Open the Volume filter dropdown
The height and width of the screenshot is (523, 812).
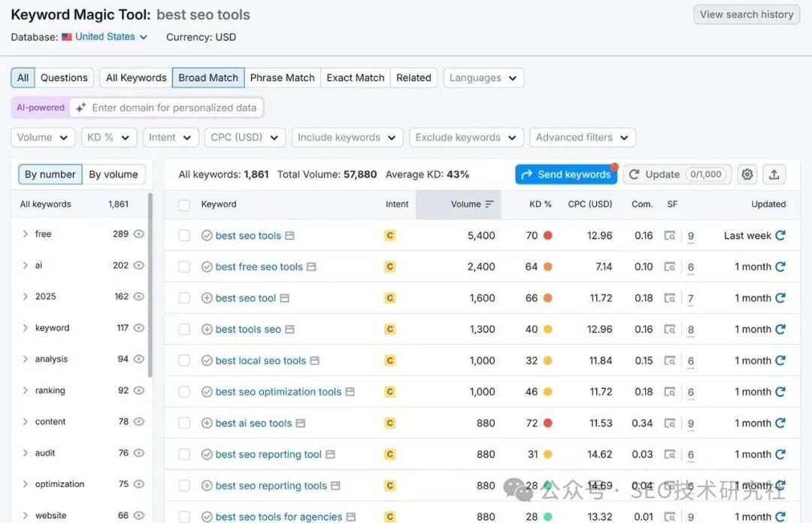tap(42, 138)
